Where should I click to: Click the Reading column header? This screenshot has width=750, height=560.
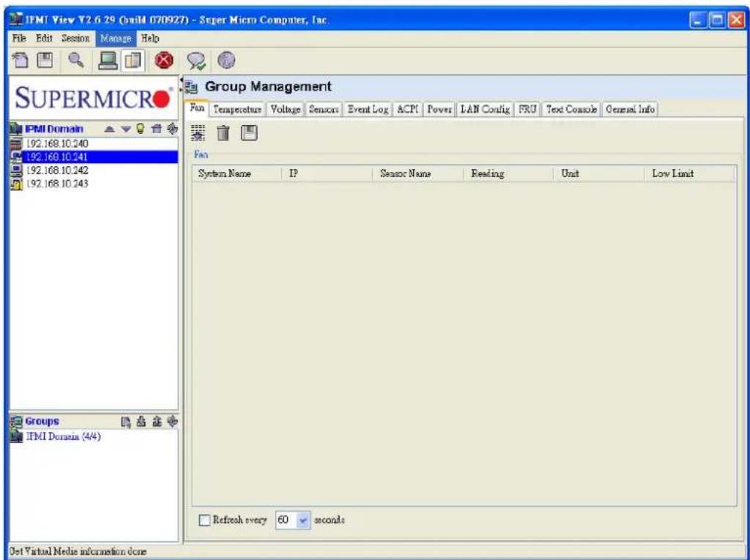click(x=508, y=173)
